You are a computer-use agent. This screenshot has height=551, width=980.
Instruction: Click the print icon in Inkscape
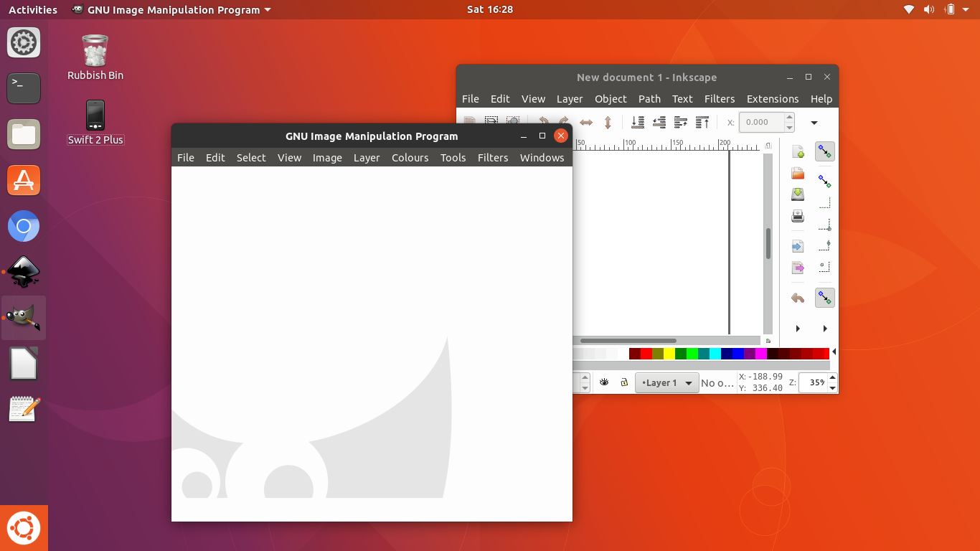point(798,216)
